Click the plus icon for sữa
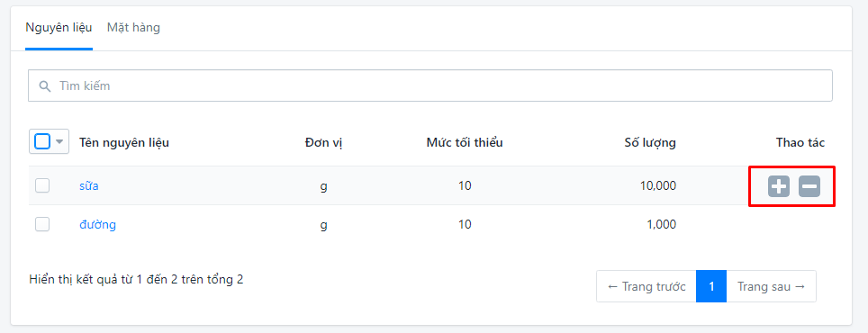Viewport: 868px width, 333px height. coord(779,187)
